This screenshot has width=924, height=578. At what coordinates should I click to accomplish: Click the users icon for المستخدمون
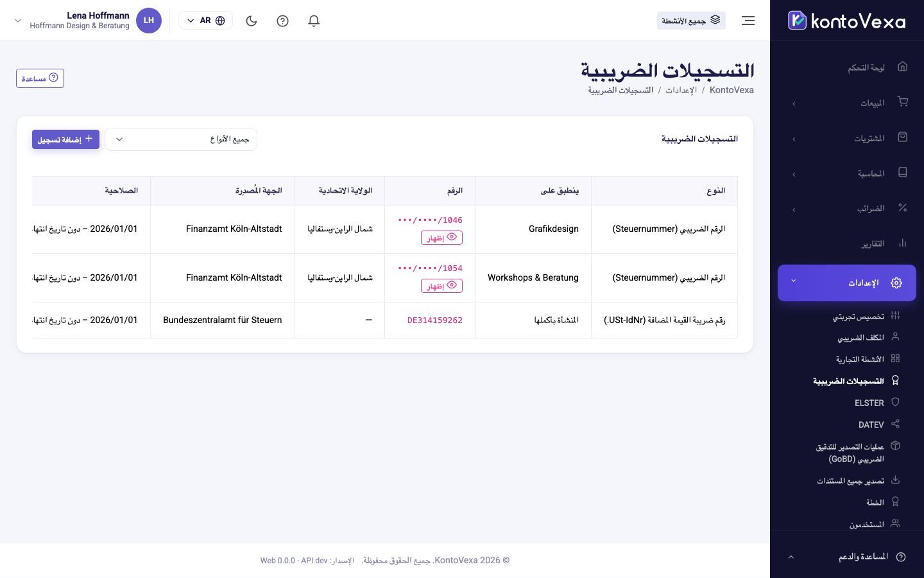pyautogui.click(x=896, y=523)
